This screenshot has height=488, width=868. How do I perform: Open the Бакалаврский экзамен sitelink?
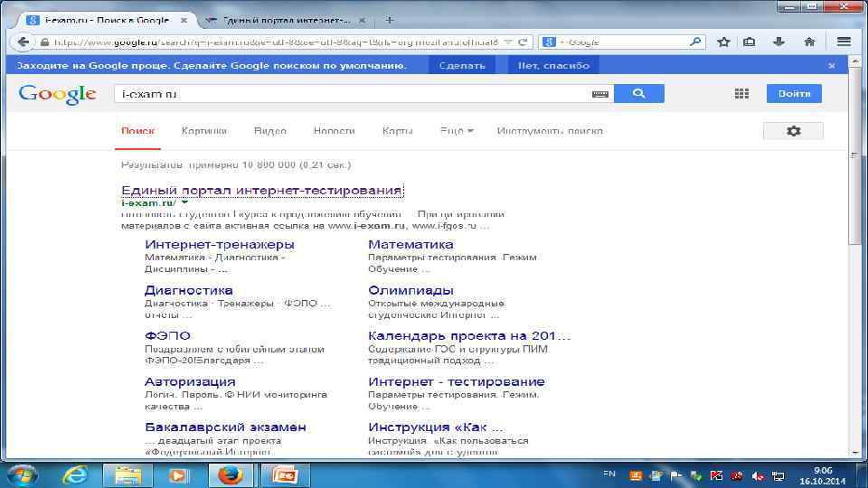pos(225,427)
